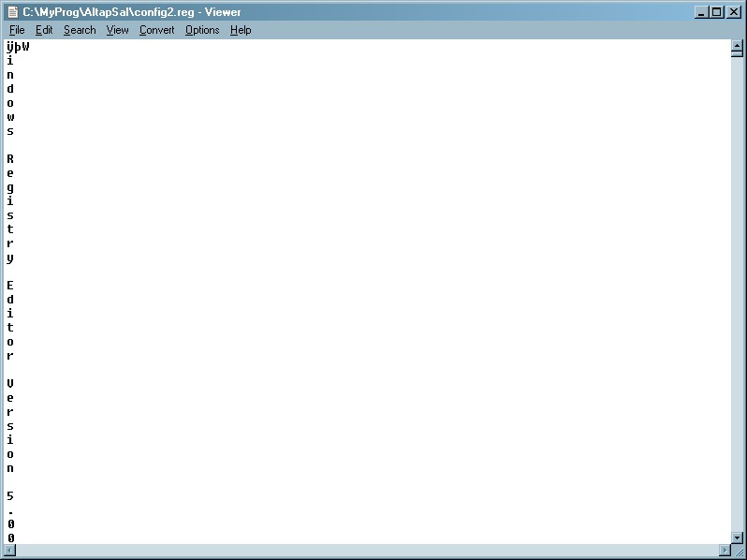The width and height of the screenshot is (747, 560).
Task: Open the Convert menu
Action: (x=156, y=30)
